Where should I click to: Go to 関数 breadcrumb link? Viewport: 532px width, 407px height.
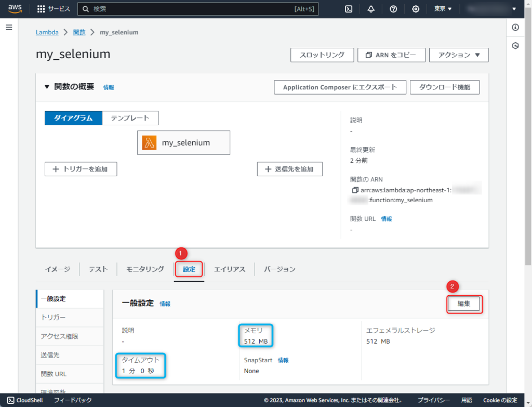(x=79, y=32)
